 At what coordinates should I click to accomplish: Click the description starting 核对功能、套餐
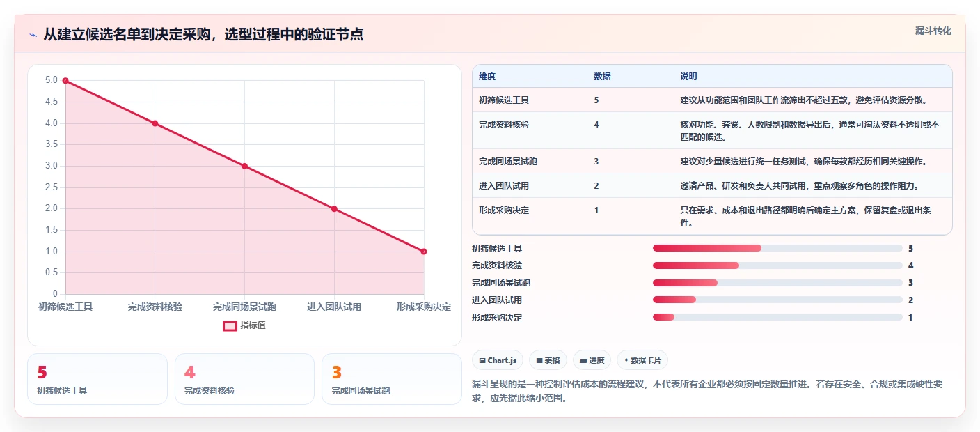coord(810,131)
